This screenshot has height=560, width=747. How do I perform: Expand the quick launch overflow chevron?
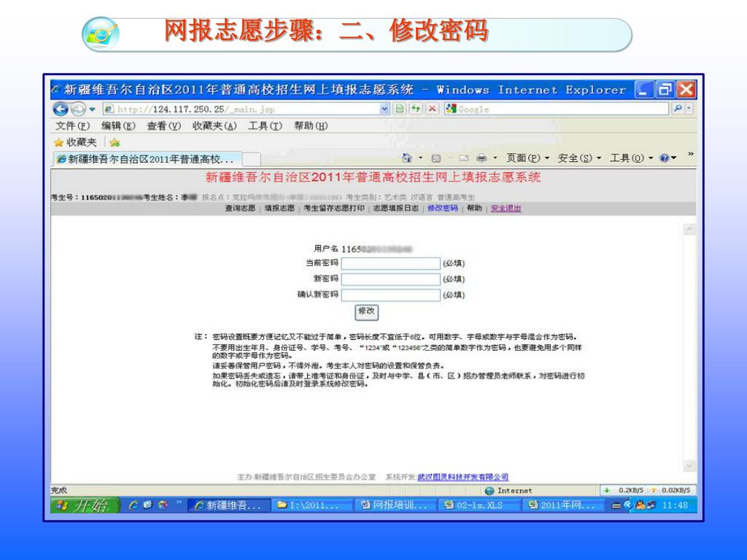pos(179,502)
